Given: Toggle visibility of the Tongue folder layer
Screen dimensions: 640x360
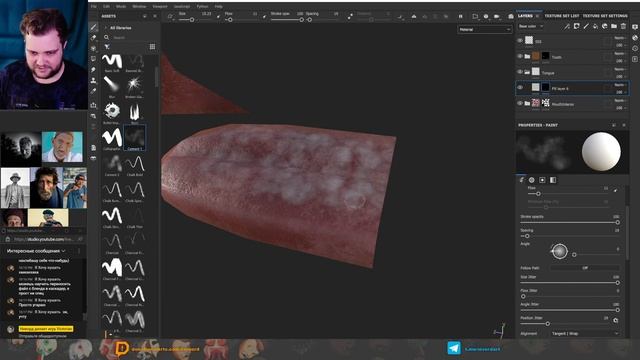Looking at the screenshot, I should tap(520, 72).
